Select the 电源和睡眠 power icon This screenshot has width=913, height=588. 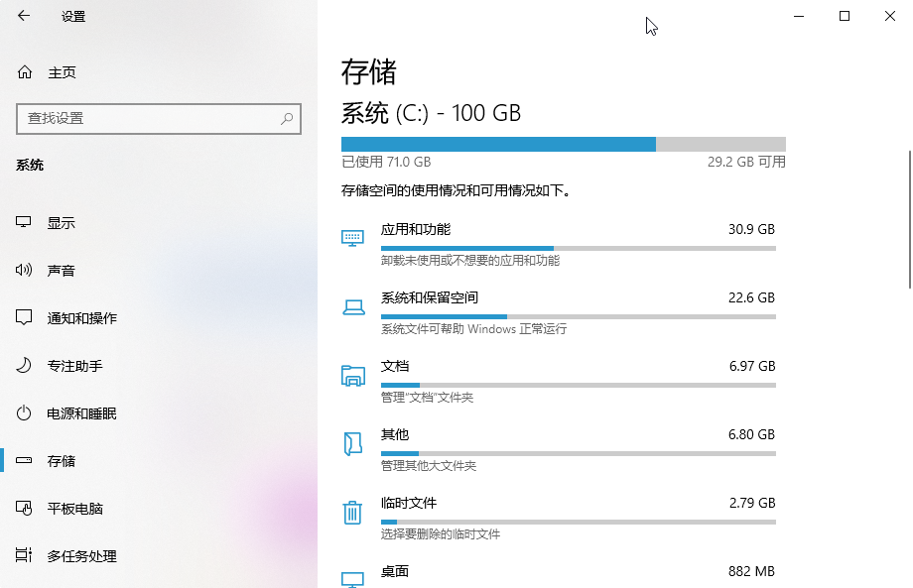click(x=23, y=412)
